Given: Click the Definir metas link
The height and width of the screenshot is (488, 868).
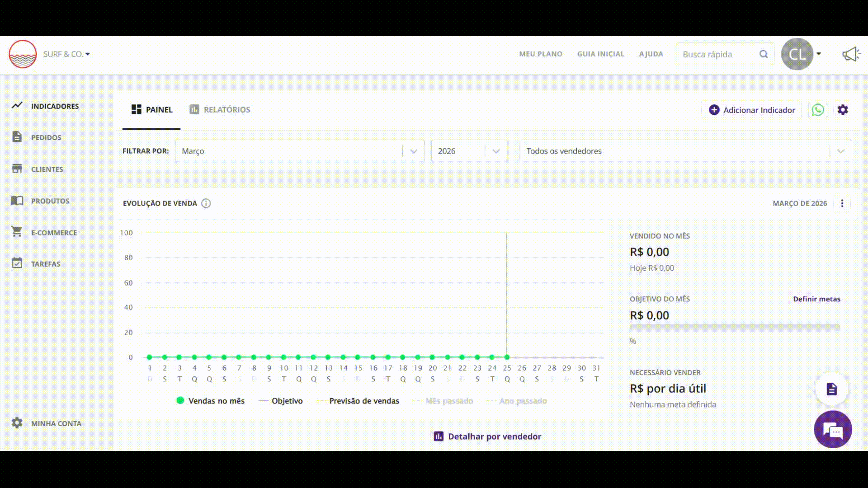Looking at the screenshot, I should (x=816, y=299).
